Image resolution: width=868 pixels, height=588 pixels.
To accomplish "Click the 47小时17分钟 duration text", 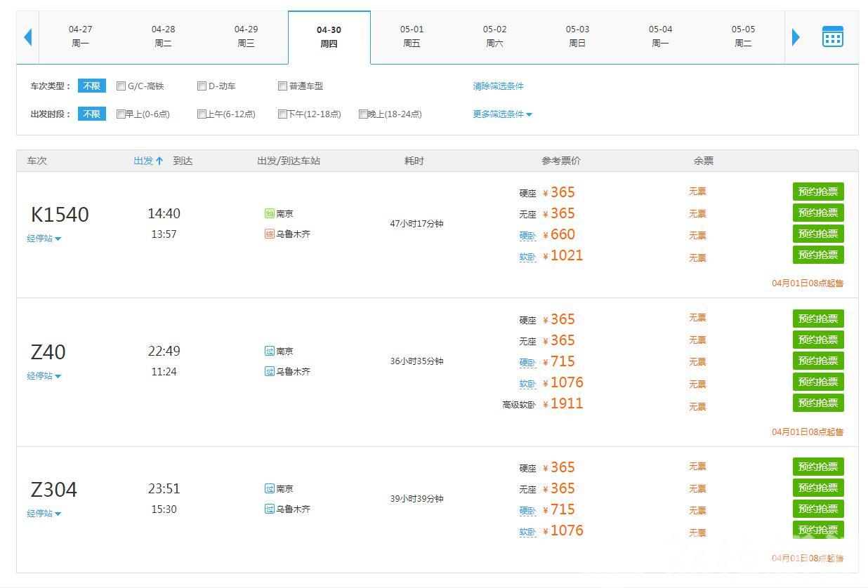I will click(x=417, y=224).
